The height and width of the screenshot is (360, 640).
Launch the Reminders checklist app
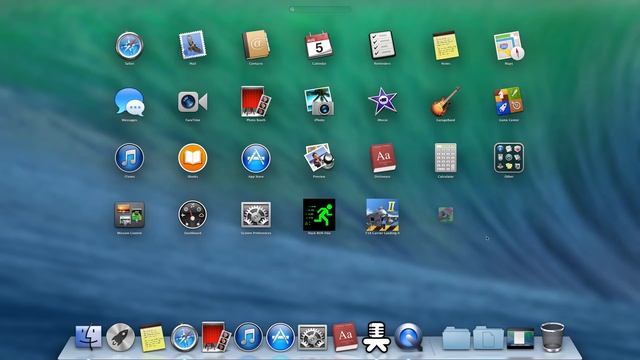click(382, 45)
